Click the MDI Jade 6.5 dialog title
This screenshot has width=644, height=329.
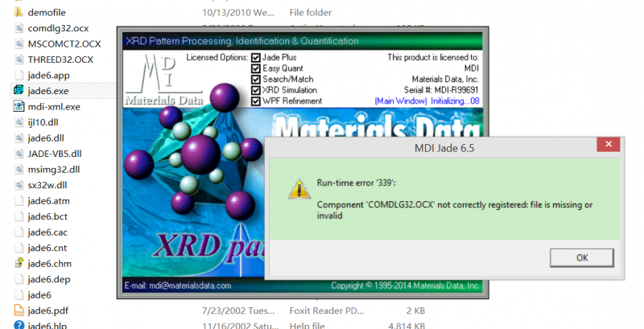coord(444,148)
